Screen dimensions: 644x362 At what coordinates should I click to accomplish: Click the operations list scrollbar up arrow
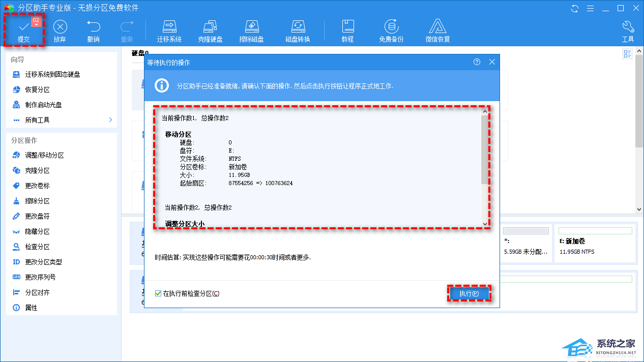(485, 111)
